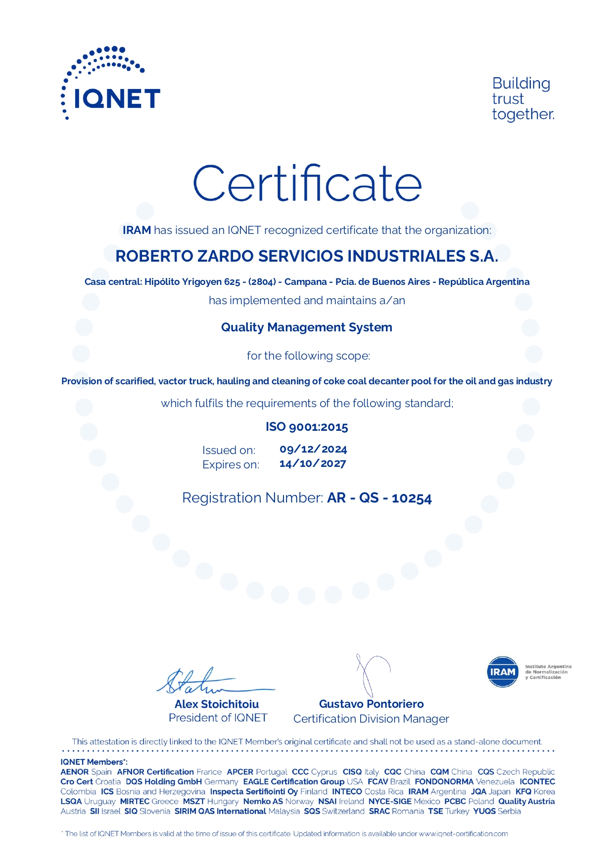
Task: Click the large 'Certificate' heading
Action: coord(307,183)
